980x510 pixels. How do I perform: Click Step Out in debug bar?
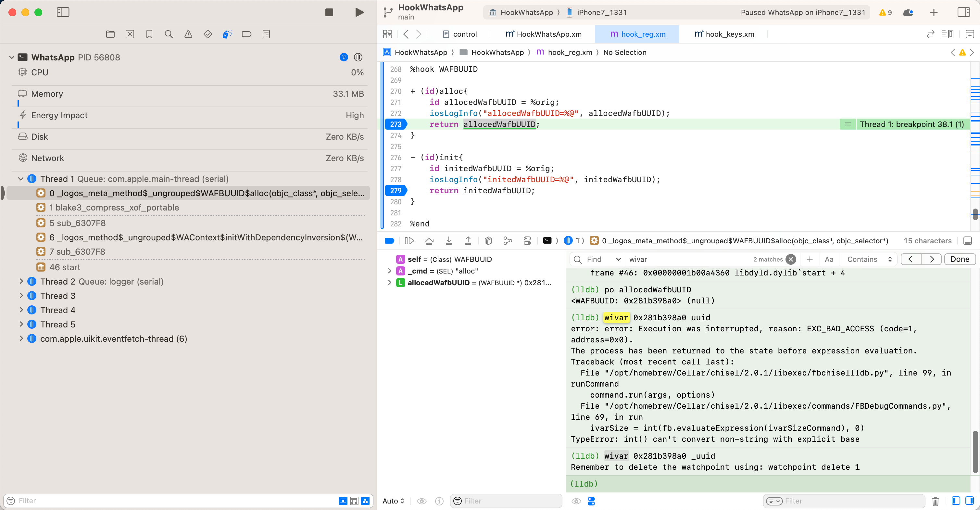tap(468, 240)
